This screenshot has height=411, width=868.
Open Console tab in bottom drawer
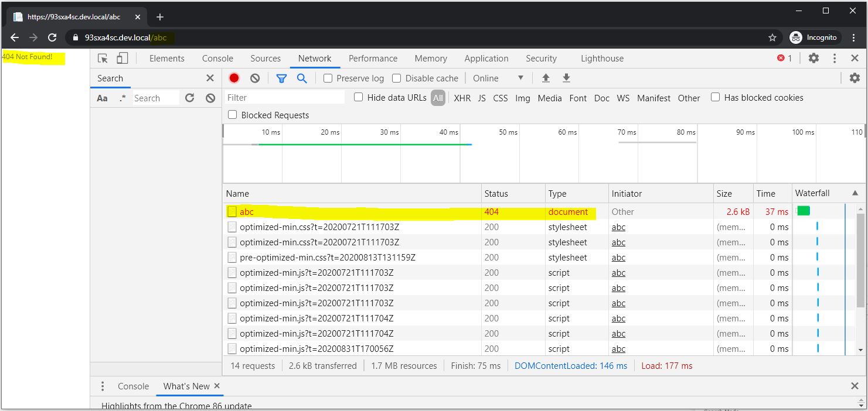tap(134, 386)
